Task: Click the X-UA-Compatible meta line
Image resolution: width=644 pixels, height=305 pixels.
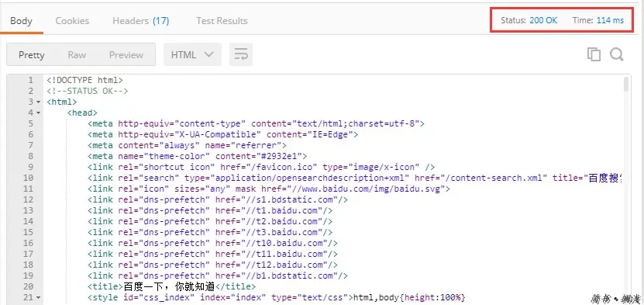Action: [222, 134]
